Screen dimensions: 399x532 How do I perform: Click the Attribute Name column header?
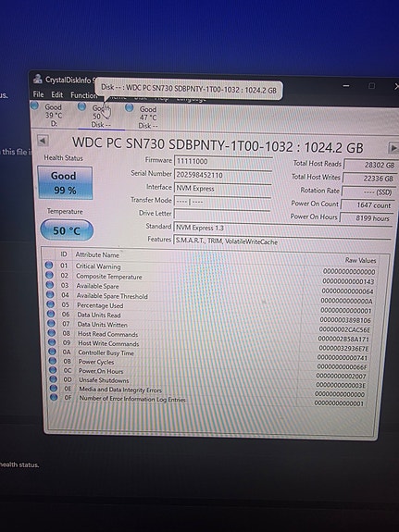click(x=97, y=254)
